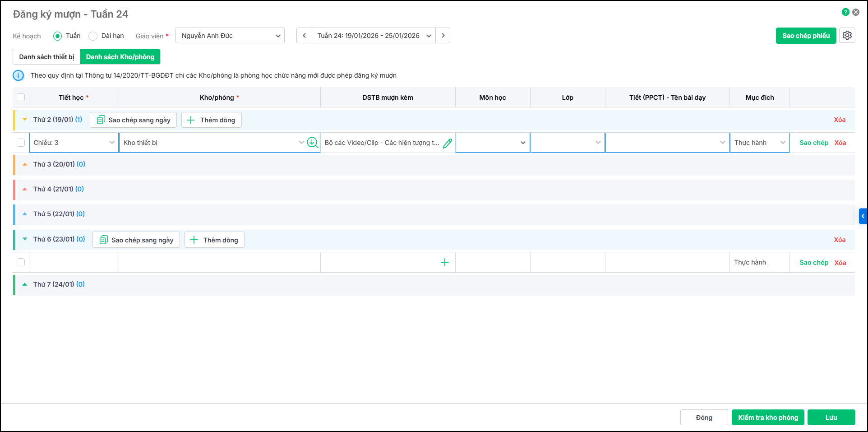
Task: Expand the blue side panel arrow
Action: click(863, 216)
